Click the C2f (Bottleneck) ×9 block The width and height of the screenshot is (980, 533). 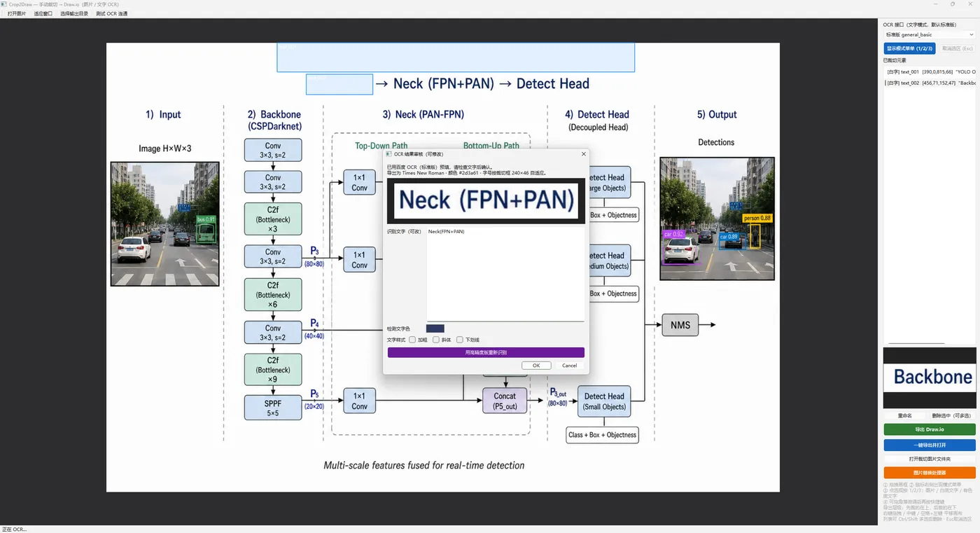tap(273, 370)
